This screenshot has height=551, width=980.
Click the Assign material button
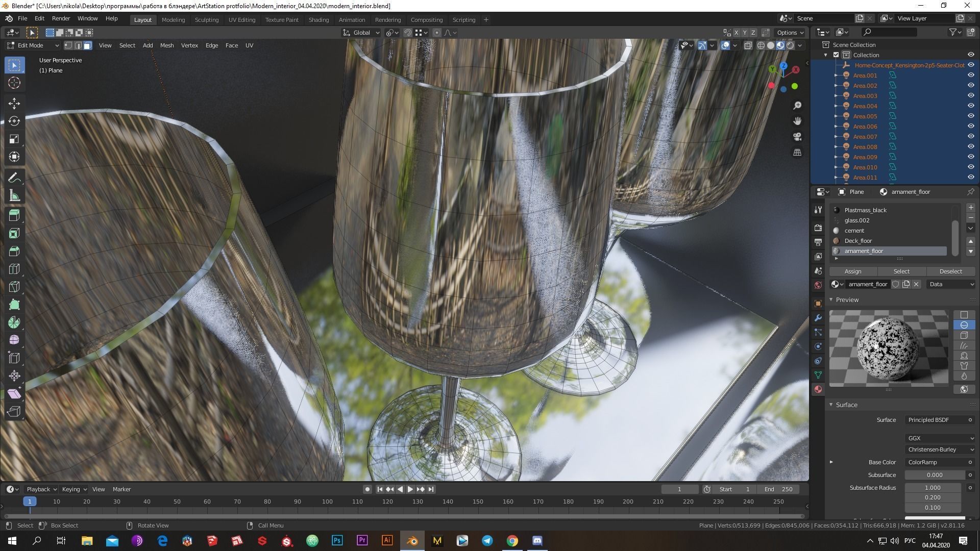click(852, 271)
